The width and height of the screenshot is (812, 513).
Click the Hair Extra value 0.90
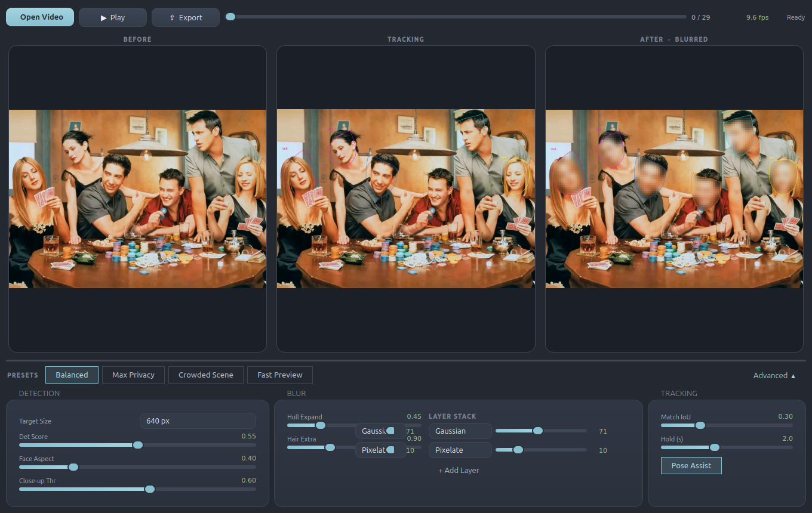(x=414, y=438)
